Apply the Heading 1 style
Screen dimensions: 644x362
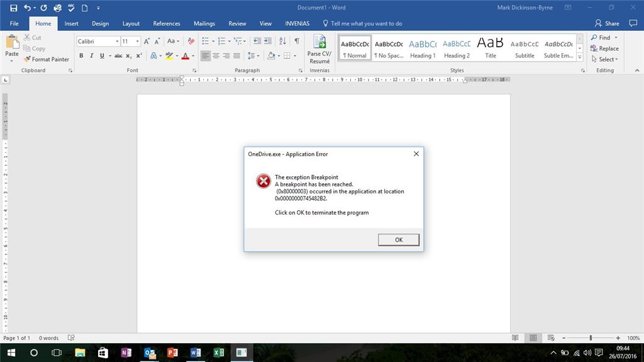423,48
